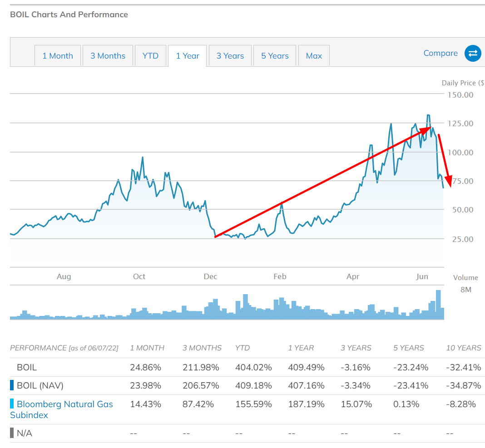Click the 1 MONTH column header
The image size is (485, 448).
pyautogui.click(x=147, y=348)
